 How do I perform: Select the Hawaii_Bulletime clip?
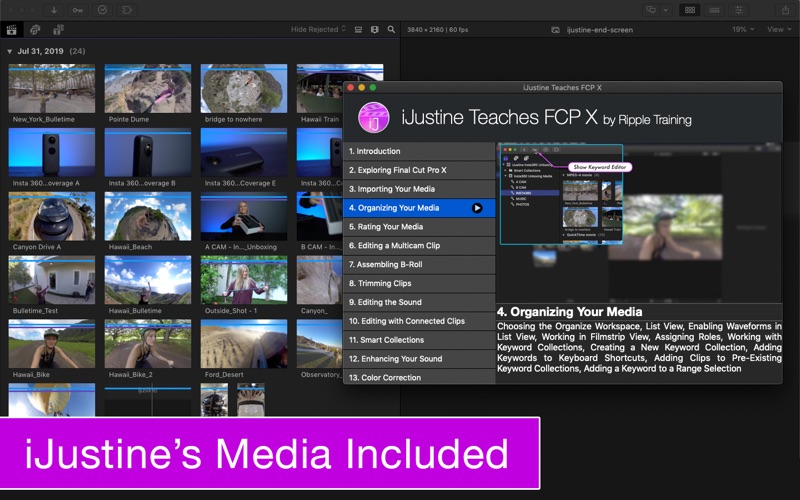147,280
